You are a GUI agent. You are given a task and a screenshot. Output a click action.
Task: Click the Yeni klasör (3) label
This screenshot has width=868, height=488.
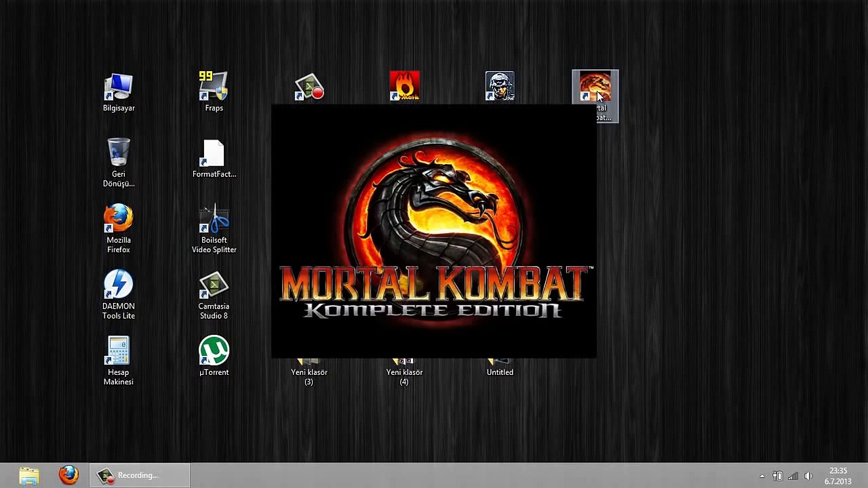tap(309, 377)
